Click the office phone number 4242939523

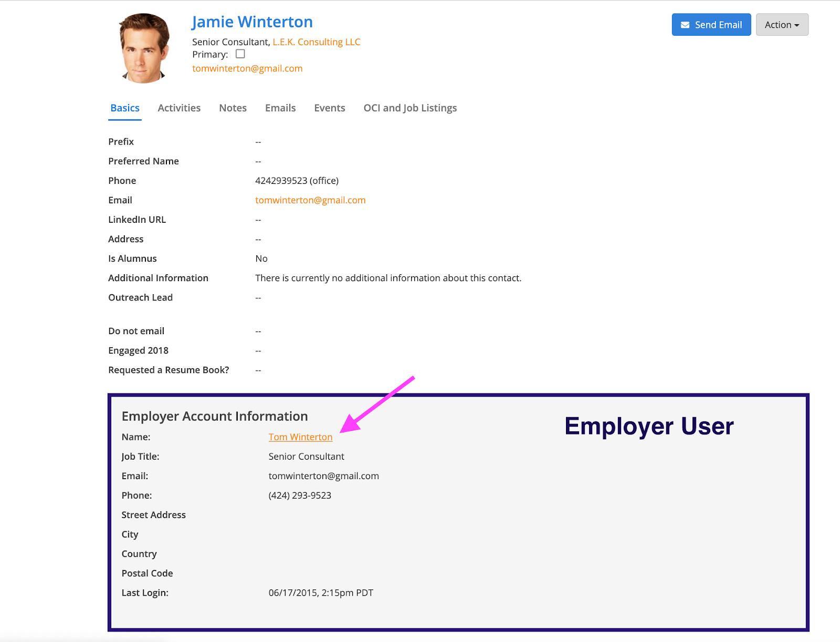(281, 181)
